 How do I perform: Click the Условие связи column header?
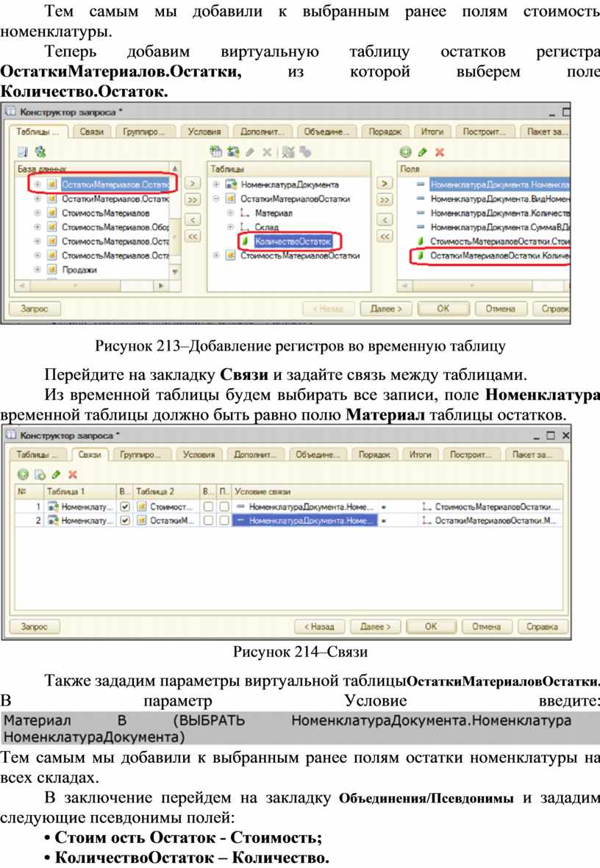(x=397, y=491)
